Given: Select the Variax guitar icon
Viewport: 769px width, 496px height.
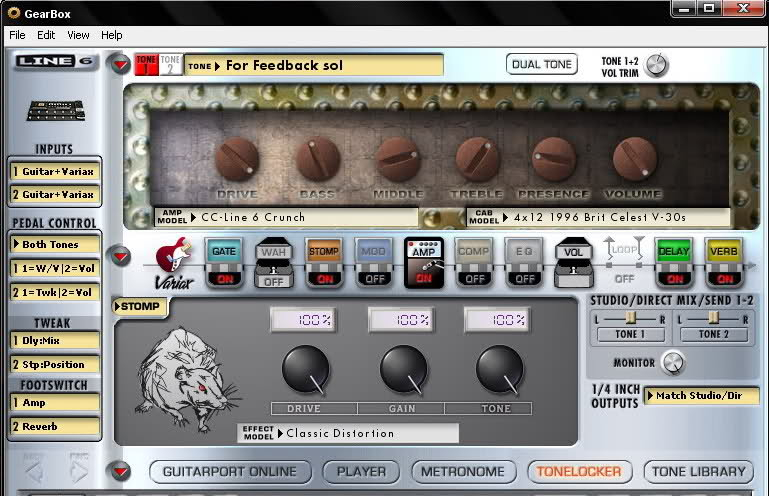Looking at the screenshot, I should point(173,262).
